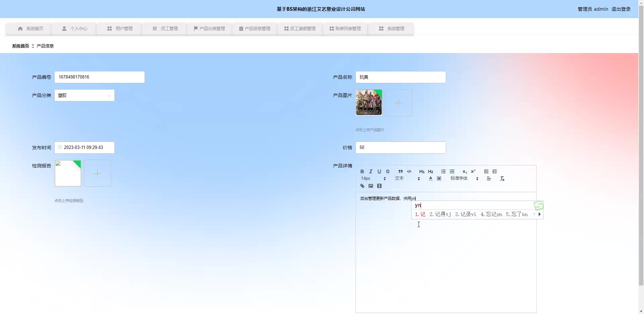Image resolution: width=644 pixels, height=314 pixels.
Task: Select IME candidate 1 记
Action: (x=420, y=214)
